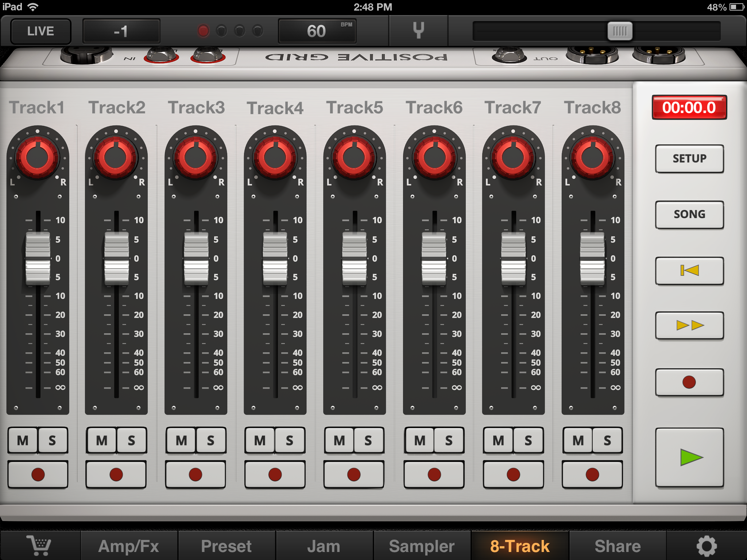Solo Track1
Image resolution: width=747 pixels, height=560 pixels.
[53, 440]
